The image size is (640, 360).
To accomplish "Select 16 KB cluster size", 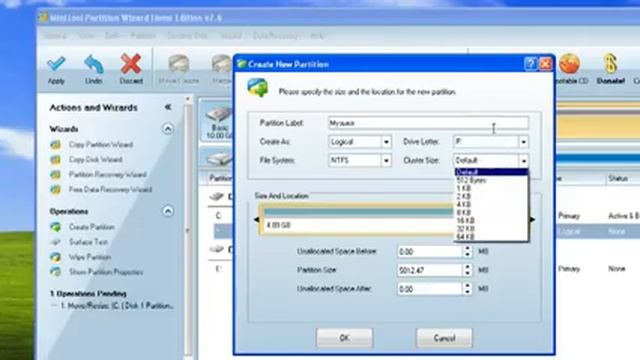I will [491, 221].
